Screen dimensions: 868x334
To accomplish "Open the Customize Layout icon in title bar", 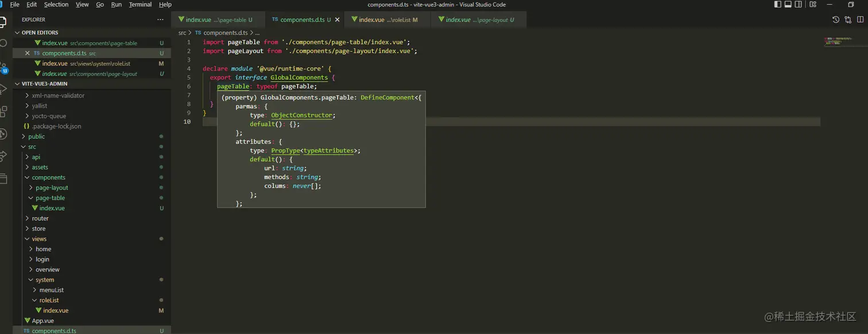I will click(813, 5).
